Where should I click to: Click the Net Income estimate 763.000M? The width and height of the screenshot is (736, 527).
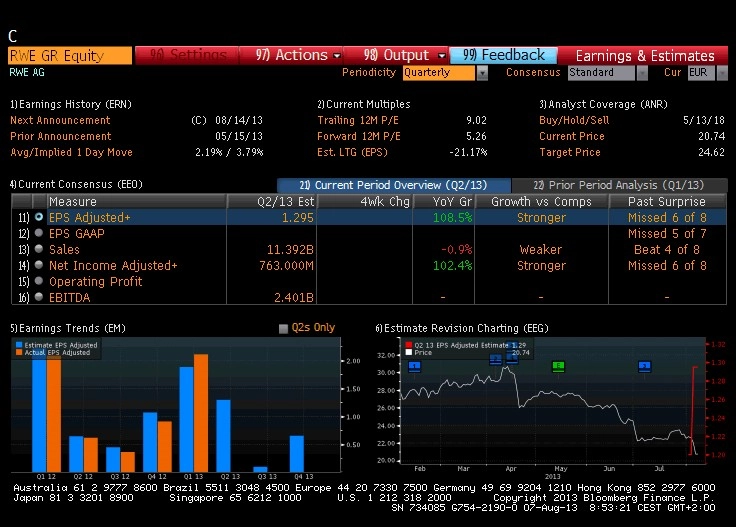(286, 265)
